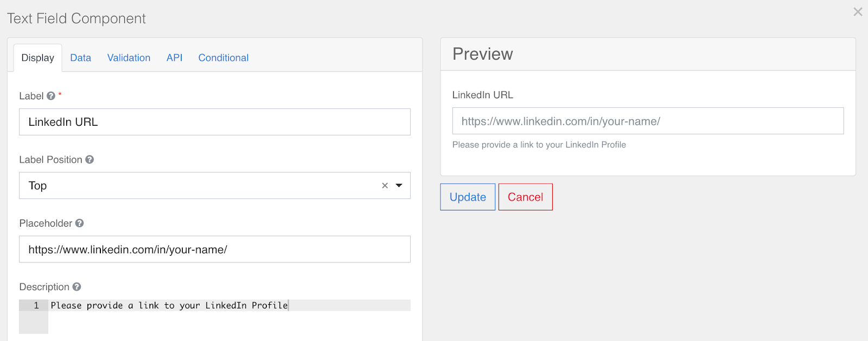Click the Label Position help icon
Image resolution: width=868 pixels, height=341 pixels.
(x=90, y=159)
